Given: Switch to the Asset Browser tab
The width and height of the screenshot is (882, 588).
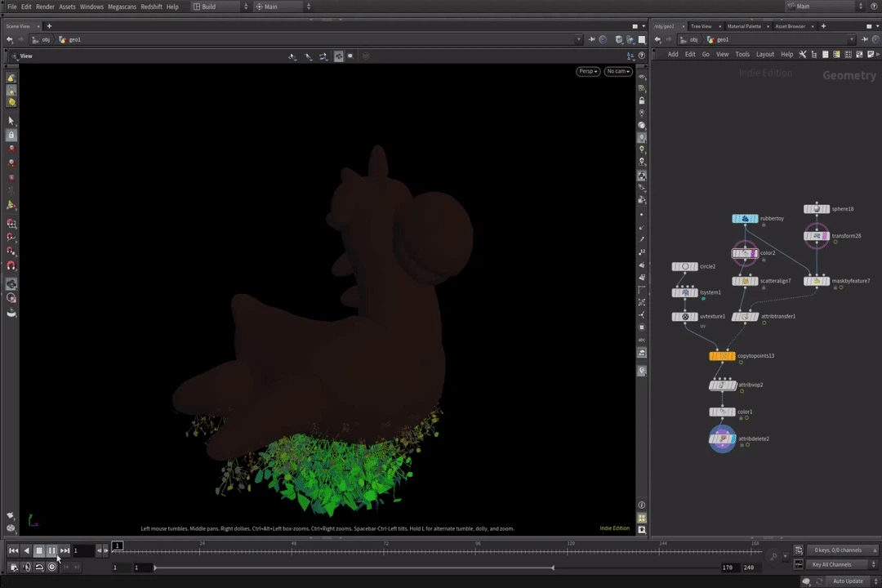Looking at the screenshot, I should pos(790,26).
